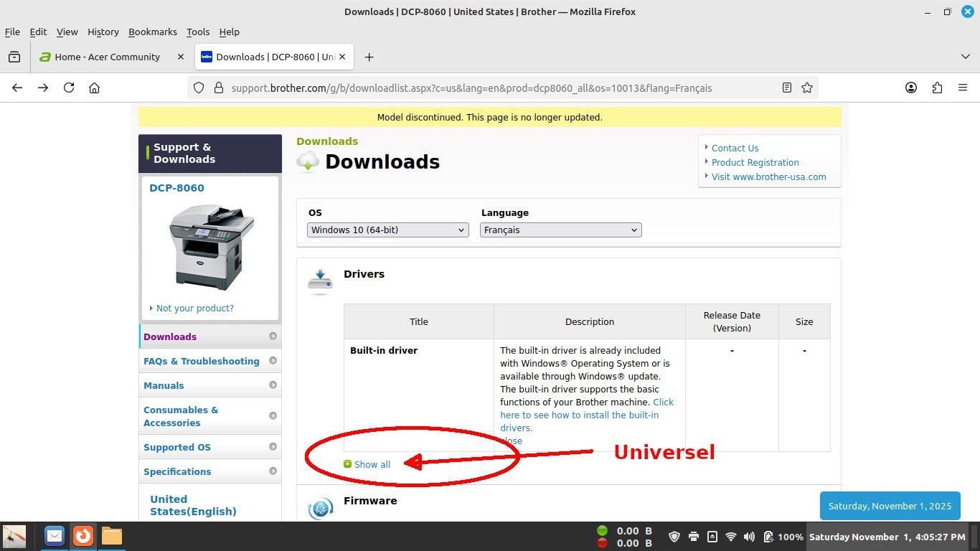The image size is (980, 551).
Task: Open the Tools menu
Action: point(198,32)
